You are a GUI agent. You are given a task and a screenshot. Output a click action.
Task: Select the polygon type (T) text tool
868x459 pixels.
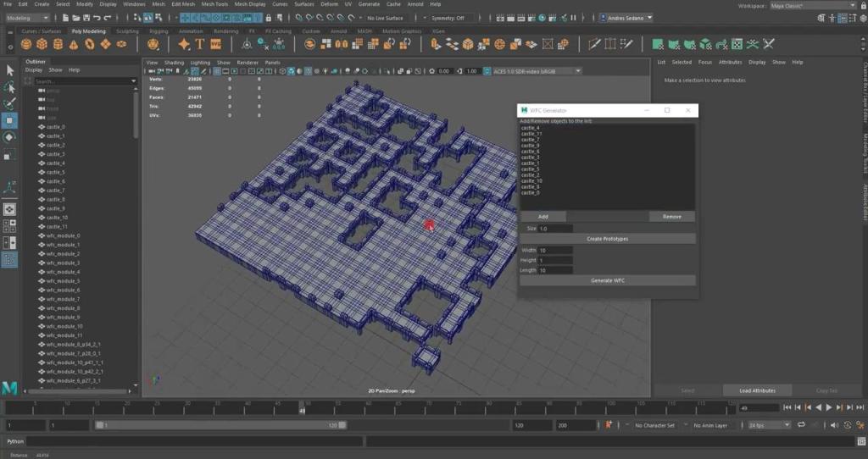click(200, 44)
